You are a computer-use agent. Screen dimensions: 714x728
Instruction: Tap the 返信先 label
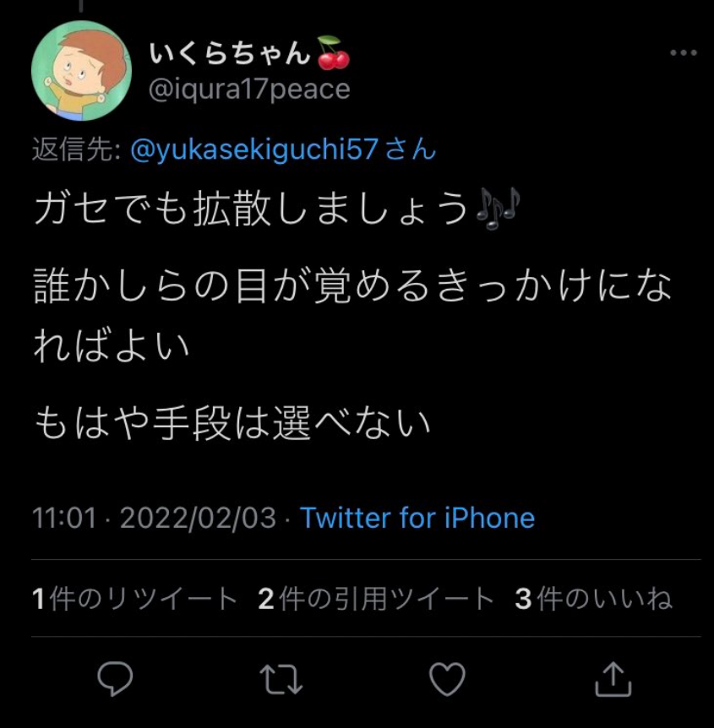pyautogui.click(x=77, y=149)
